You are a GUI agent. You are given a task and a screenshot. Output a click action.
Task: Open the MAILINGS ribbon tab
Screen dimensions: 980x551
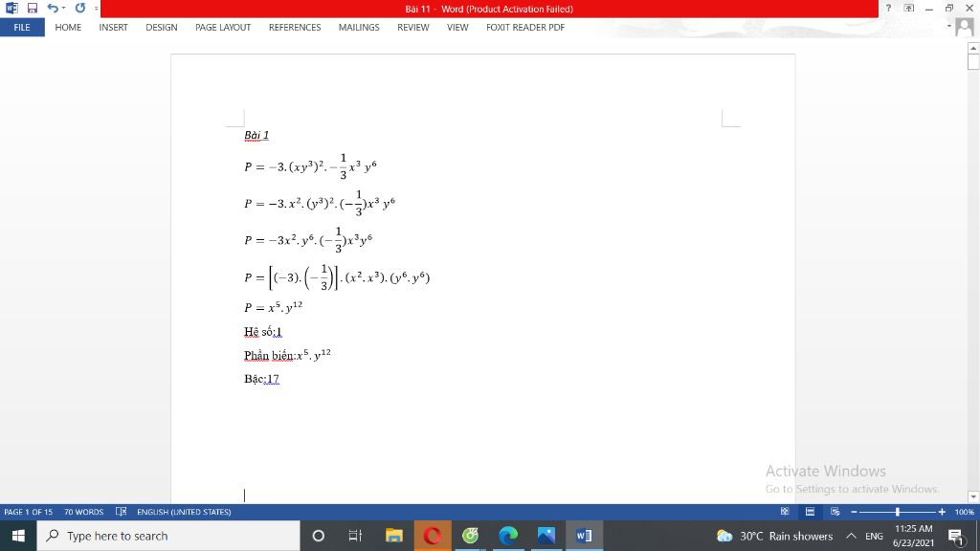[x=359, y=28]
